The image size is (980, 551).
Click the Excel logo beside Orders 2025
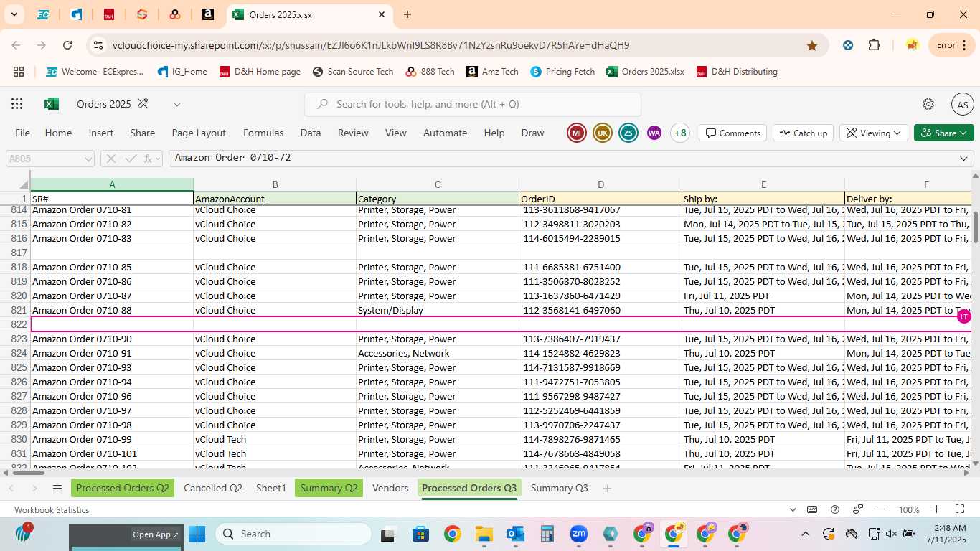click(x=52, y=104)
